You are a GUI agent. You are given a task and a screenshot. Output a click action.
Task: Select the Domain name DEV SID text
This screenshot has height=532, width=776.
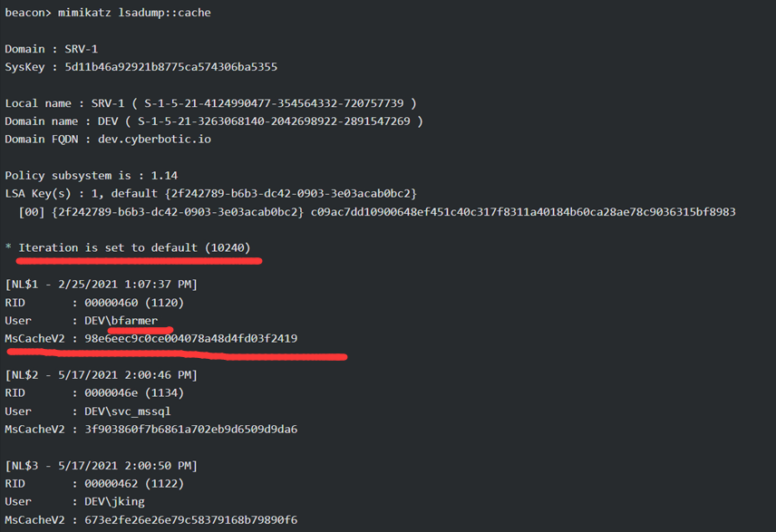point(274,121)
